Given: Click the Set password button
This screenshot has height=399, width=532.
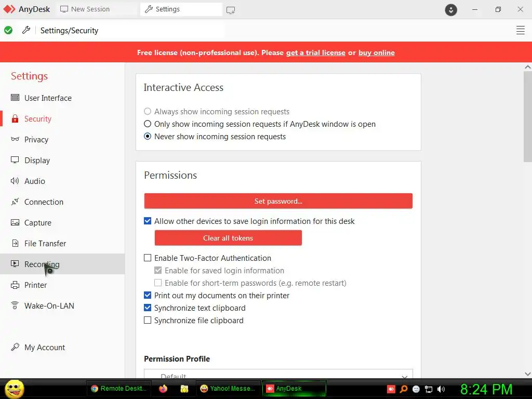Looking at the screenshot, I should click(278, 201).
